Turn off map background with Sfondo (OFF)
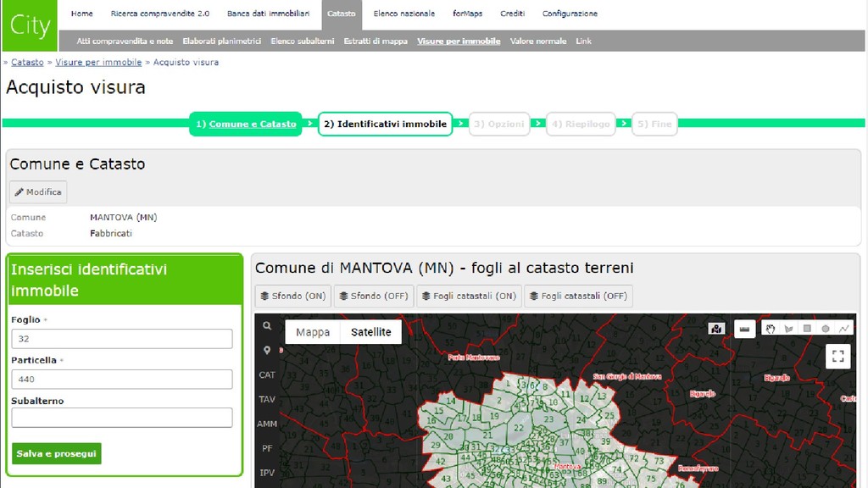 [374, 297]
